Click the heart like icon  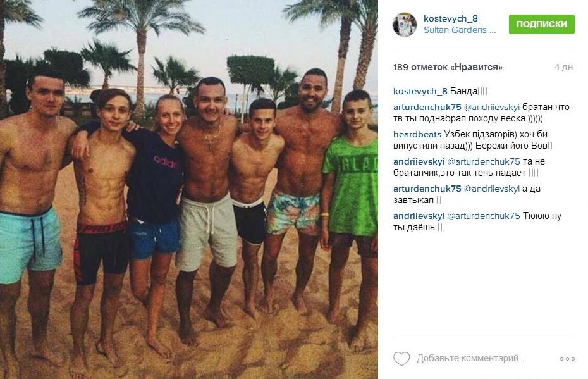[x=401, y=359]
